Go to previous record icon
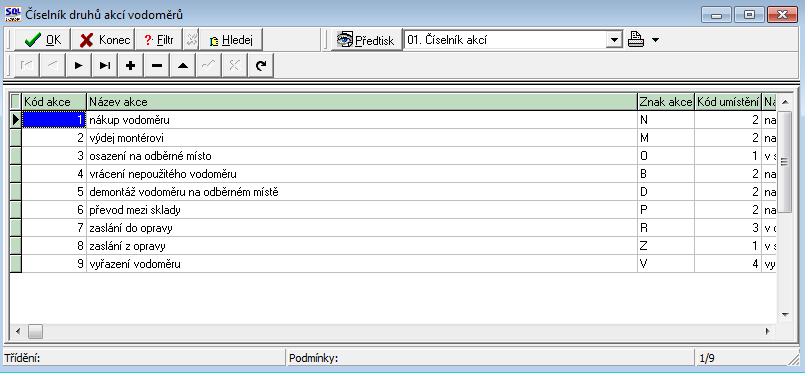 point(53,66)
